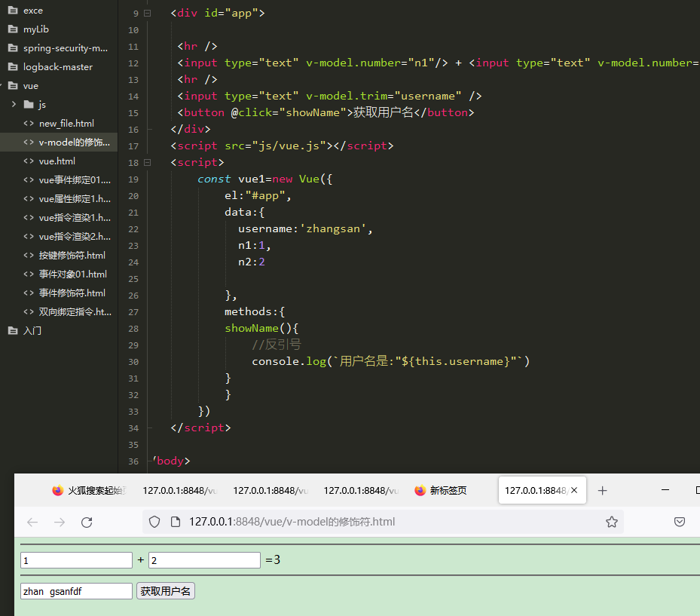Go forward in Firefox
This screenshot has height=616, width=700.
tap(60, 522)
